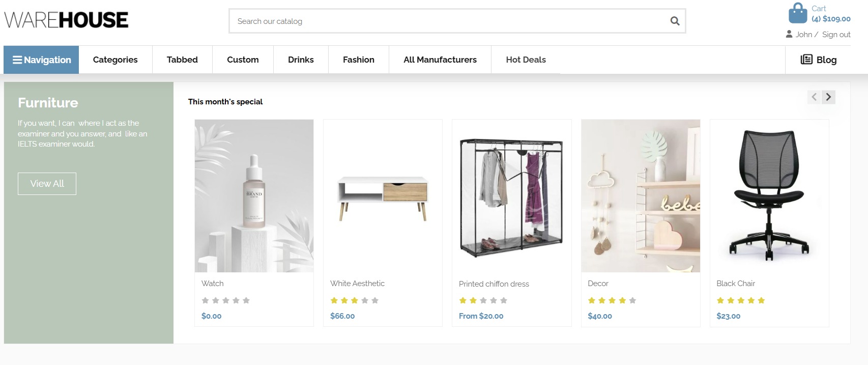Open the Printed chiffon dress product link
This screenshot has width=868, height=365.
pyautogui.click(x=494, y=284)
